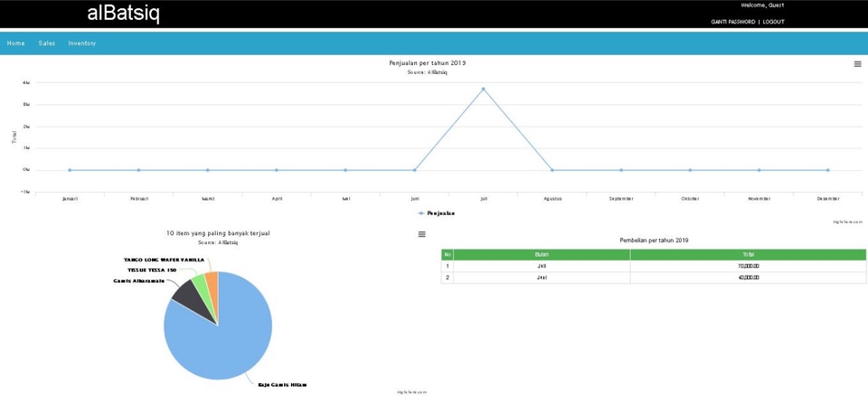This screenshot has height=396, width=868.
Task: Select the dark Gamis Alkaramah pie slice
Action: tap(191, 299)
